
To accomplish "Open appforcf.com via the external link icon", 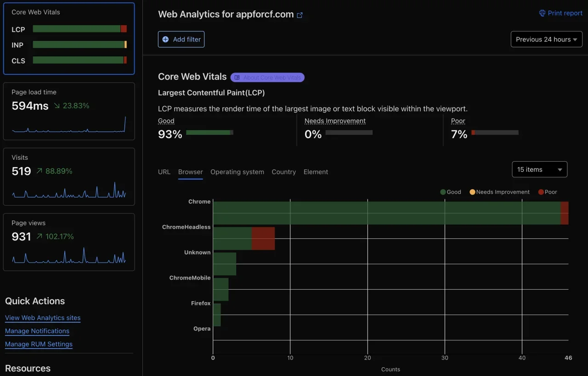I will coord(300,15).
